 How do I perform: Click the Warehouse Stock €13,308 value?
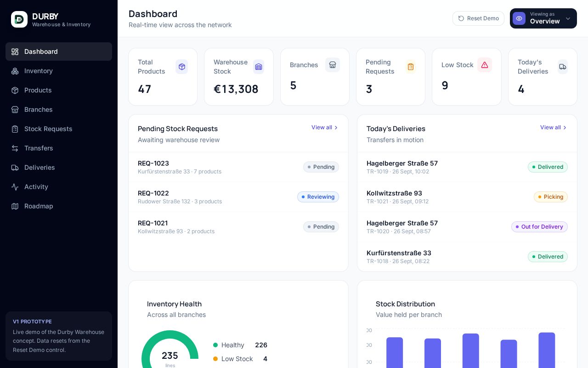point(236,89)
